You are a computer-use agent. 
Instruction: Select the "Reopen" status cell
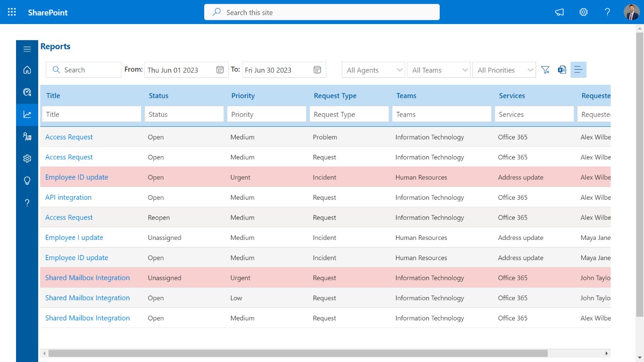point(159,218)
